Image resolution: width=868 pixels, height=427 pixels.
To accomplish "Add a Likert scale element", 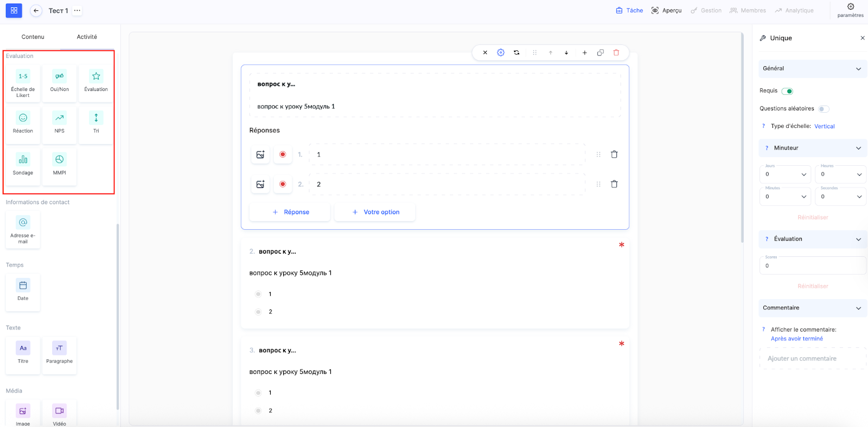I will [23, 82].
